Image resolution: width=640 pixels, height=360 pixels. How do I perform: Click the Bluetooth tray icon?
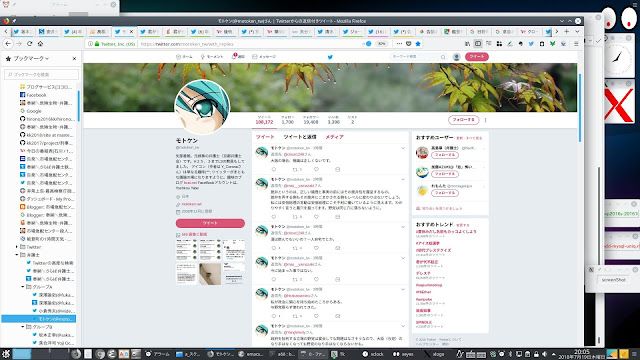tap(510, 354)
